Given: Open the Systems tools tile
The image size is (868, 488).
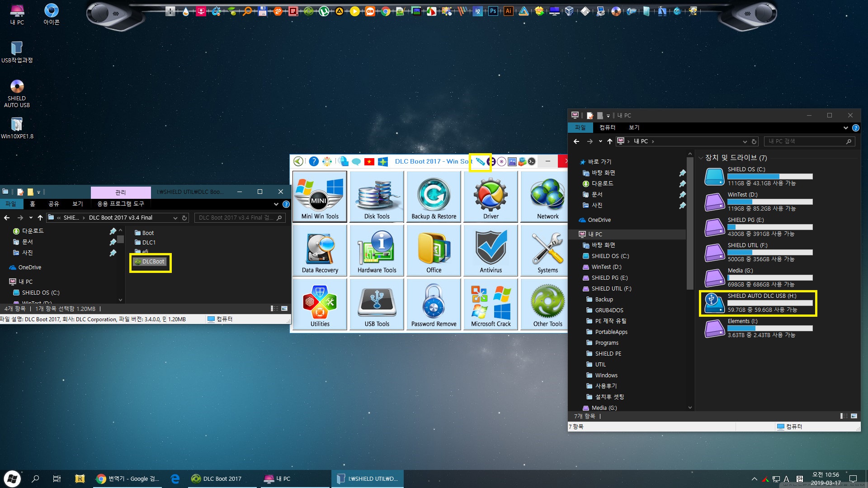Looking at the screenshot, I should 545,250.
